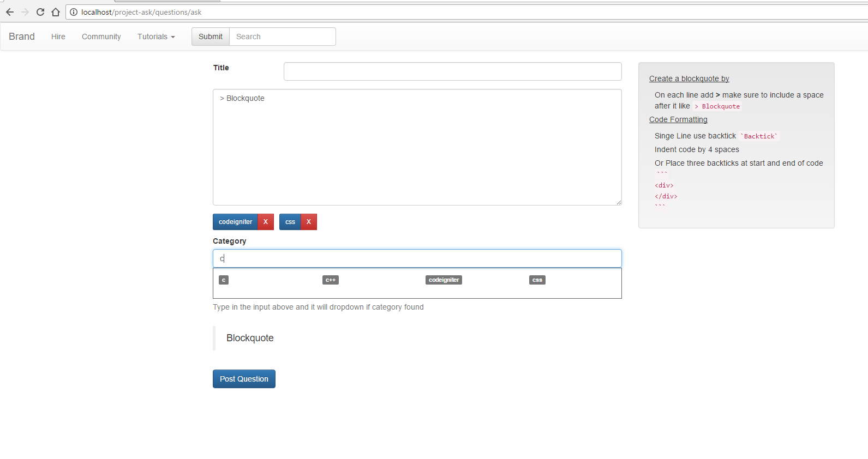Click the Brand logo link
This screenshot has width=868, height=459.
[22, 37]
